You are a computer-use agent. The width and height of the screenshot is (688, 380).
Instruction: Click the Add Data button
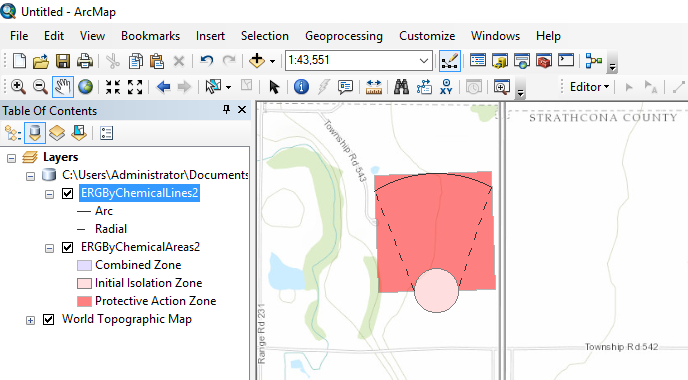pyautogui.click(x=257, y=61)
